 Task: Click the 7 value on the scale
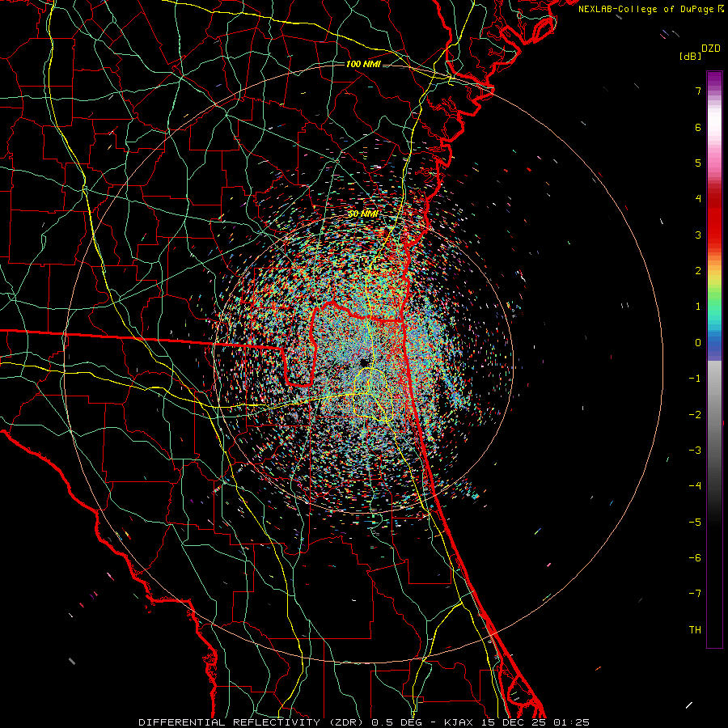[698, 91]
